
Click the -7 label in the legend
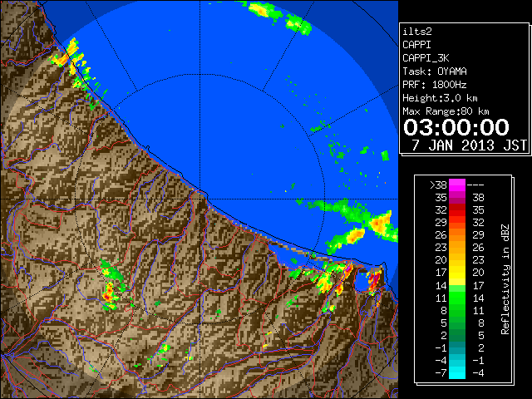point(441,372)
